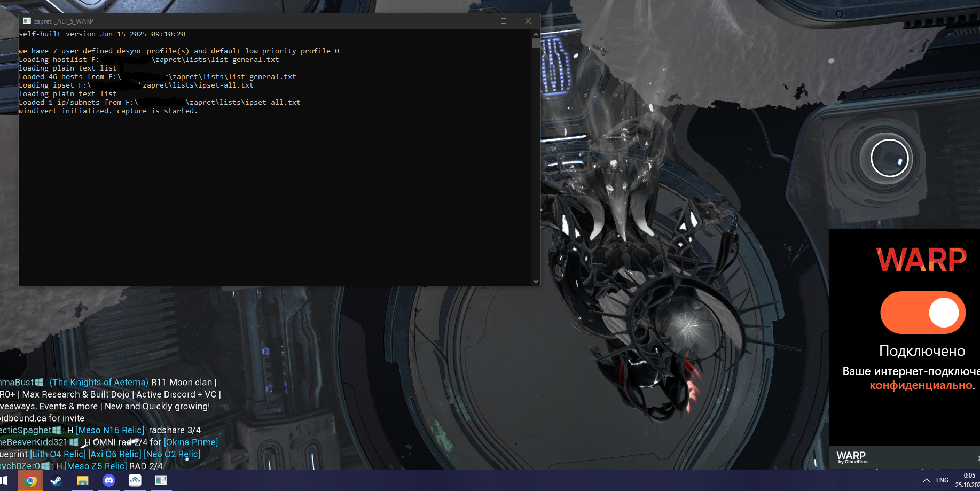Viewport: 980px width, 491px height.
Task: Open the Okina Prime chat link
Action: (191, 442)
